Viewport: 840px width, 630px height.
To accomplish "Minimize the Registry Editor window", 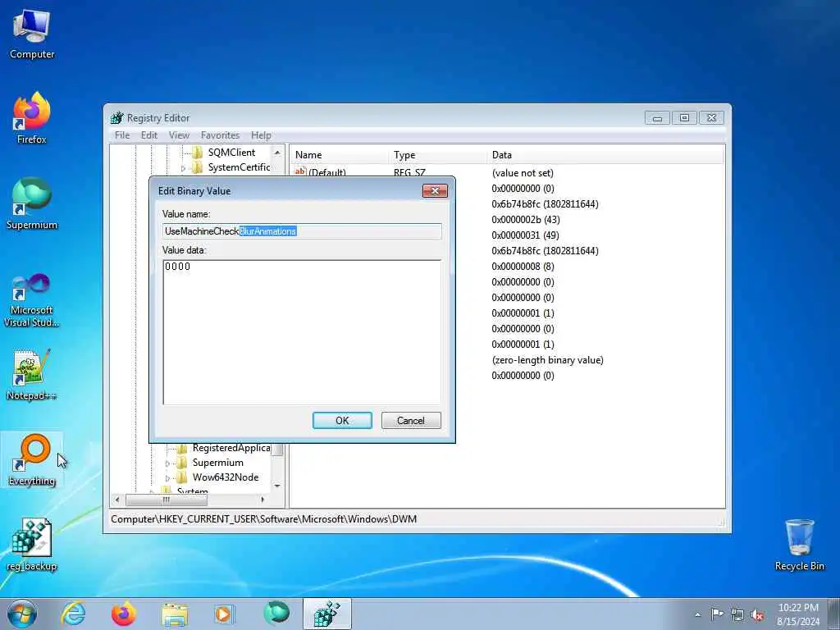I will 657,118.
